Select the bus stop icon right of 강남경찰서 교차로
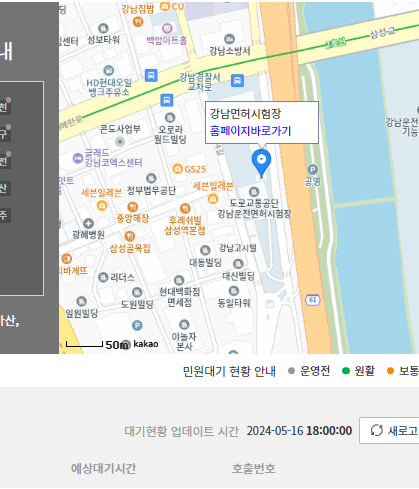This screenshot has height=489, width=419. click(237, 80)
